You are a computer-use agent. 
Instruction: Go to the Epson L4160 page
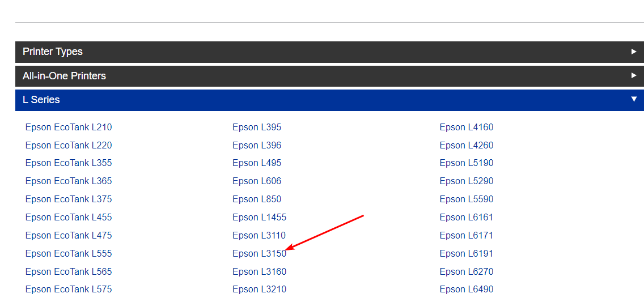tap(466, 127)
